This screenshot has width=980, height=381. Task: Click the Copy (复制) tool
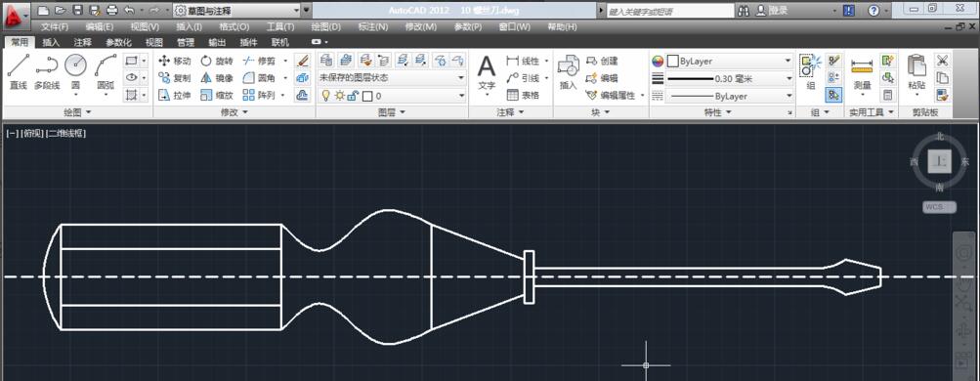(x=174, y=78)
